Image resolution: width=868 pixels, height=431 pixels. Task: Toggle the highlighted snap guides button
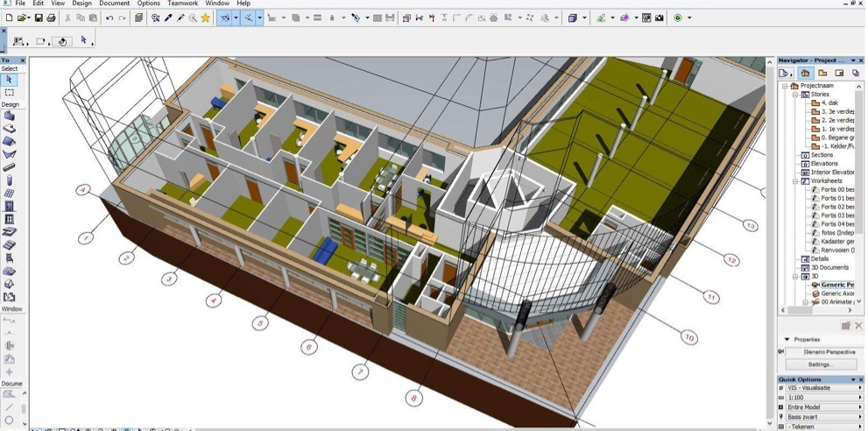tap(225, 18)
